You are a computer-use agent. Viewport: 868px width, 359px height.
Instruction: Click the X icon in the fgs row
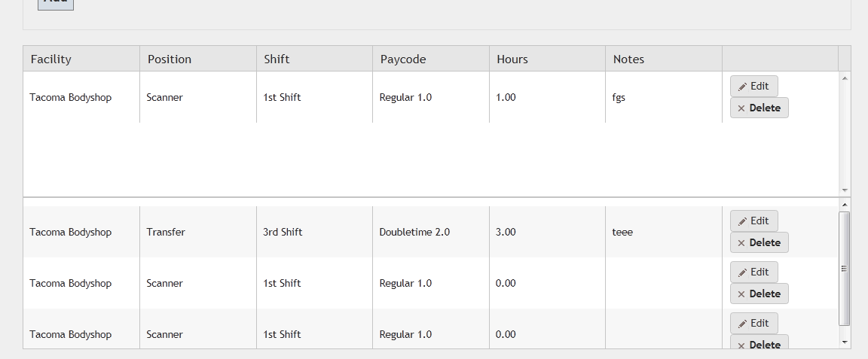[741, 108]
